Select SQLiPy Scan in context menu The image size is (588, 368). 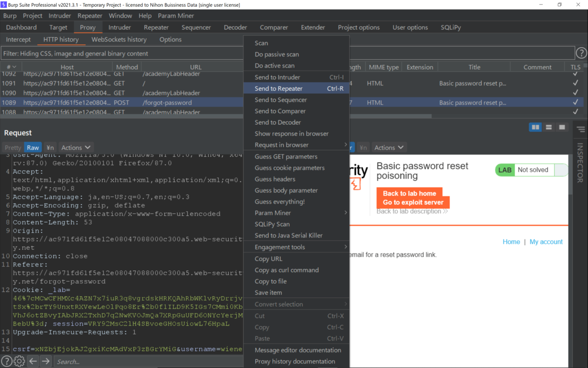[296, 224]
